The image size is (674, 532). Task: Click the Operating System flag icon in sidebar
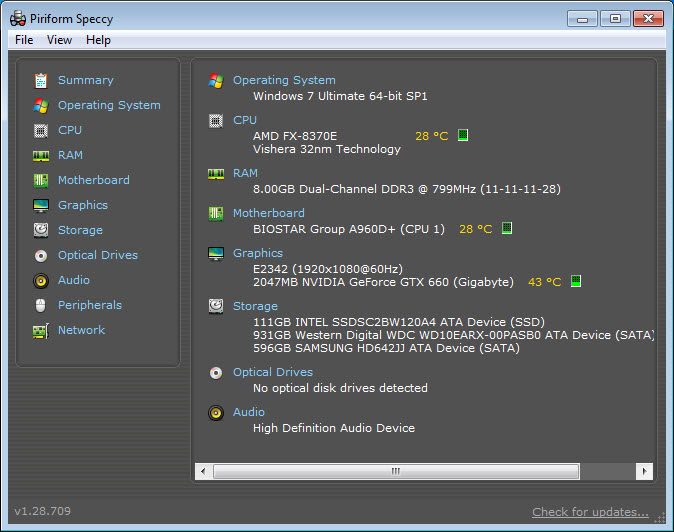tap(41, 105)
